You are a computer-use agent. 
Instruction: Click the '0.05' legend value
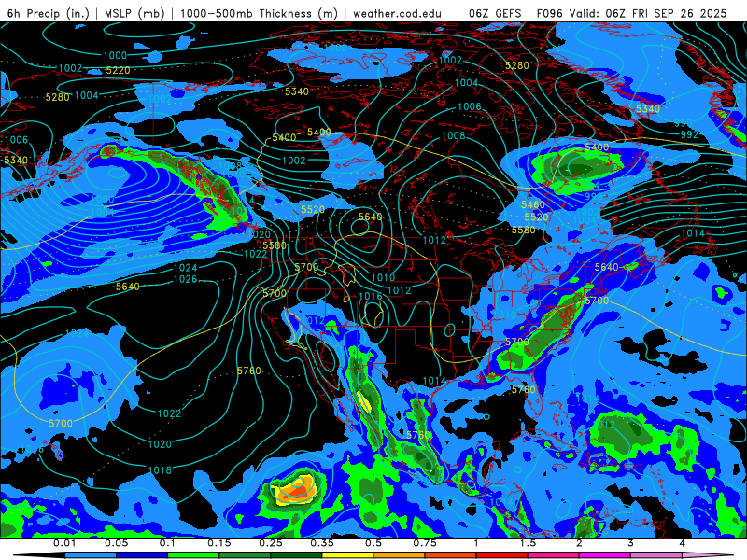pos(116,543)
